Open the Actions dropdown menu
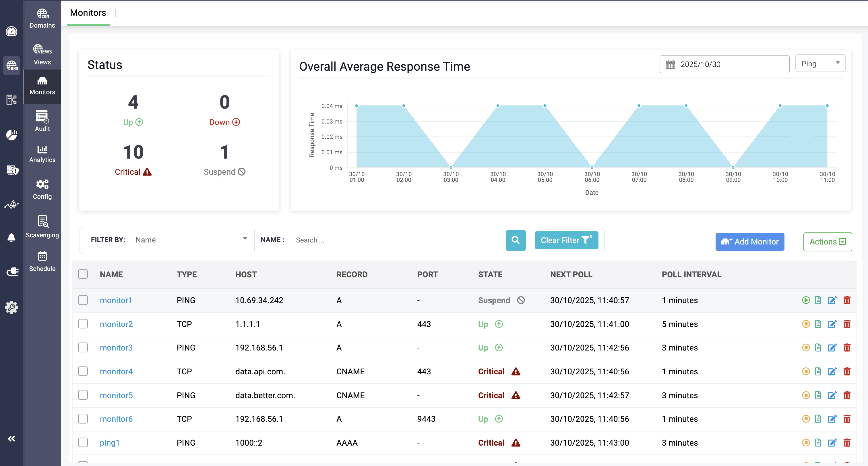868x466 pixels. pos(827,242)
